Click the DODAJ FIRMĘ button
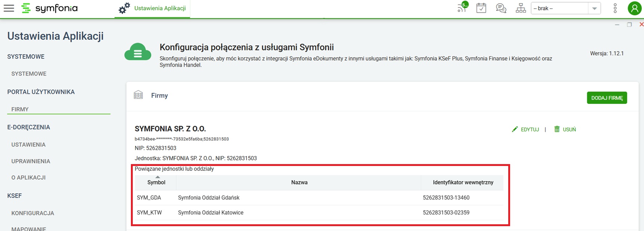 pyautogui.click(x=607, y=98)
